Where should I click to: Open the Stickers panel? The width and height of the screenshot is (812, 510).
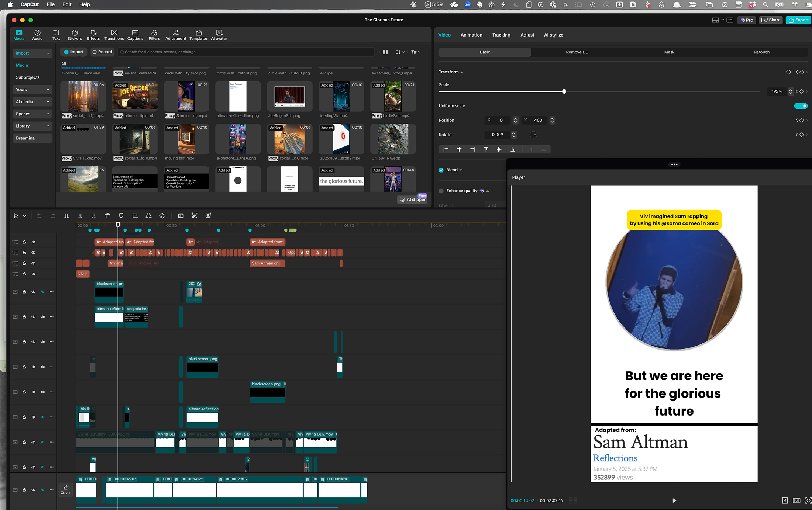pyautogui.click(x=75, y=35)
